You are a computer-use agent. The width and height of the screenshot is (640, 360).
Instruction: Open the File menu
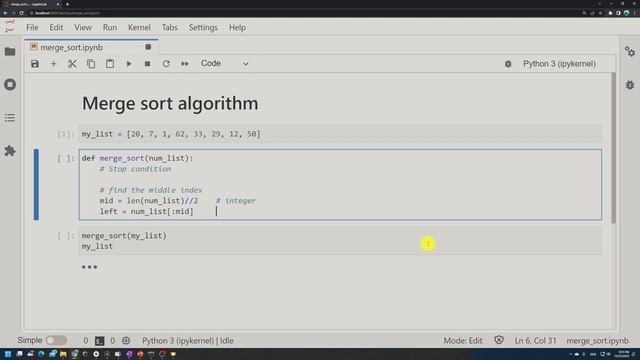point(32,27)
